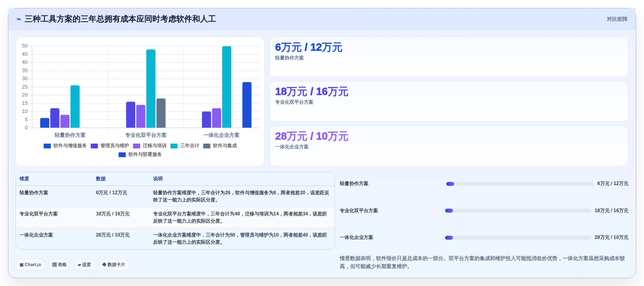Click the 一体化企业方案 label on the chart x-axis
The image size is (644, 286).
pyautogui.click(x=222, y=135)
